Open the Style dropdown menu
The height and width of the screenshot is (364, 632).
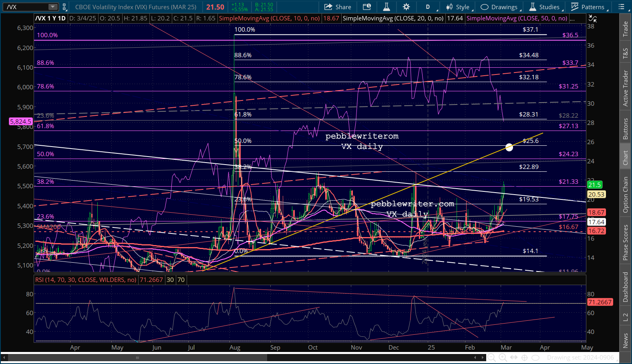(x=459, y=7)
